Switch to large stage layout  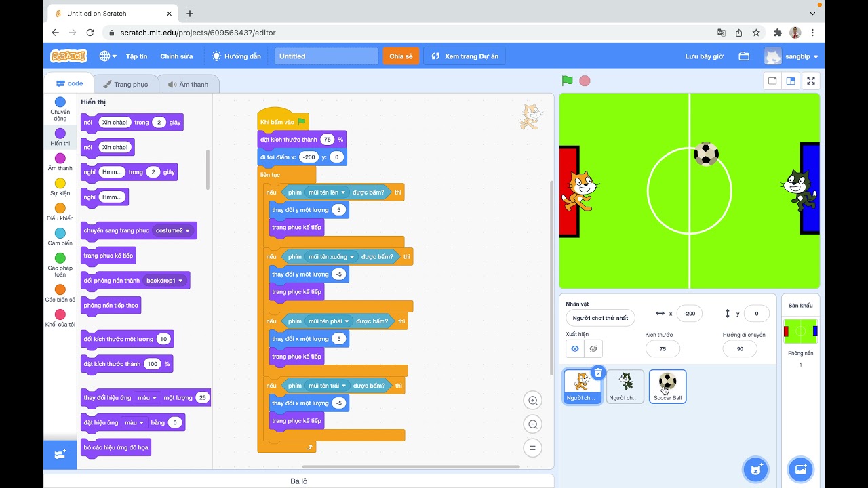tap(791, 81)
